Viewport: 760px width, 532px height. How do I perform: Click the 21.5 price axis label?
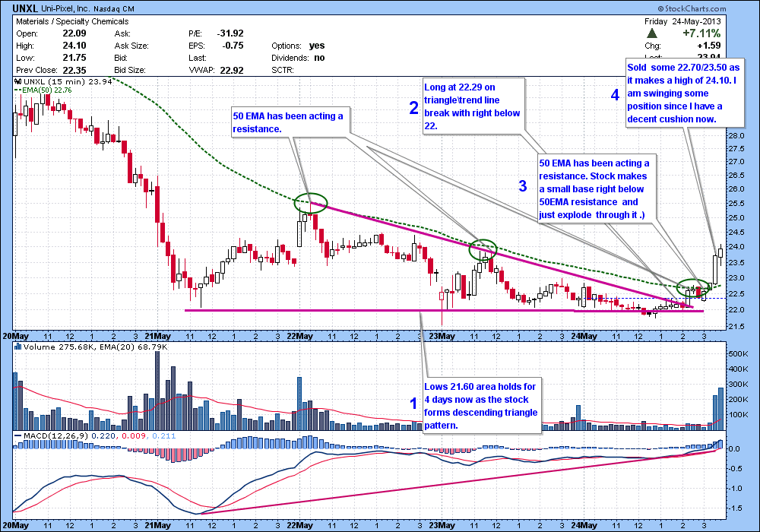coord(736,326)
